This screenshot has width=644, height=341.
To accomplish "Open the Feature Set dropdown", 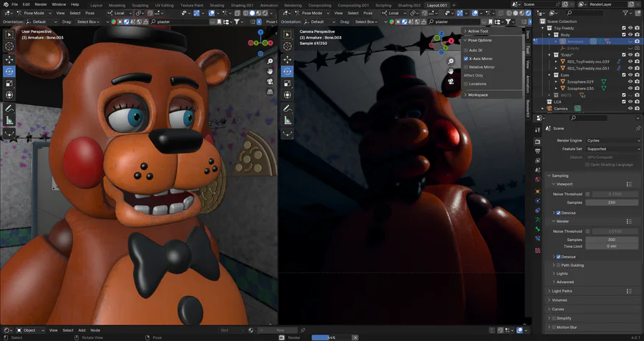I will (x=613, y=149).
